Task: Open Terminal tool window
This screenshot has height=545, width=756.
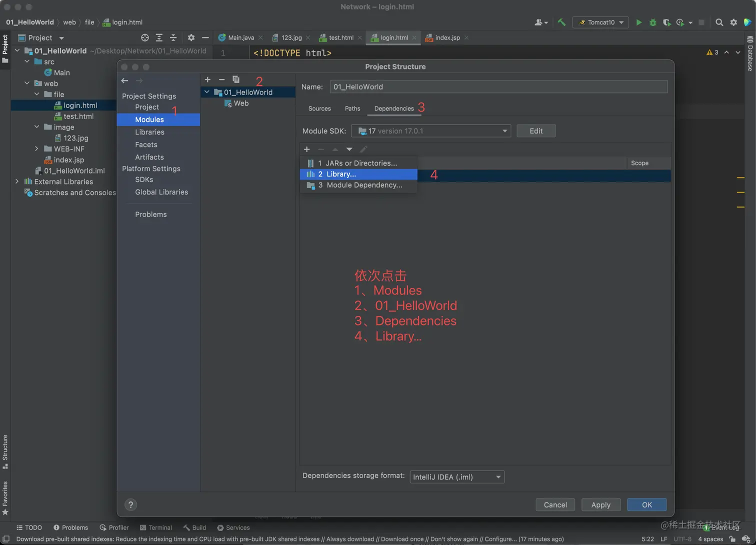Action: 155,527
